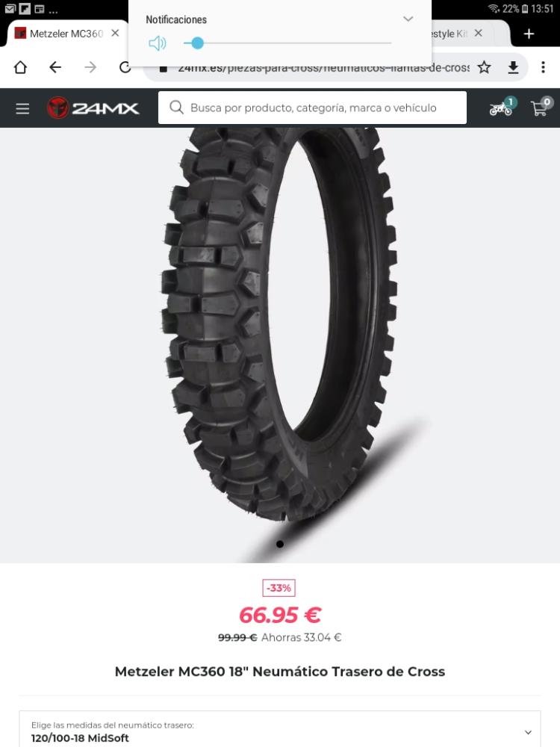Open the hamburger menu in 24MX header
The height and width of the screenshot is (747, 560).
pyautogui.click(x=22, y=108)
